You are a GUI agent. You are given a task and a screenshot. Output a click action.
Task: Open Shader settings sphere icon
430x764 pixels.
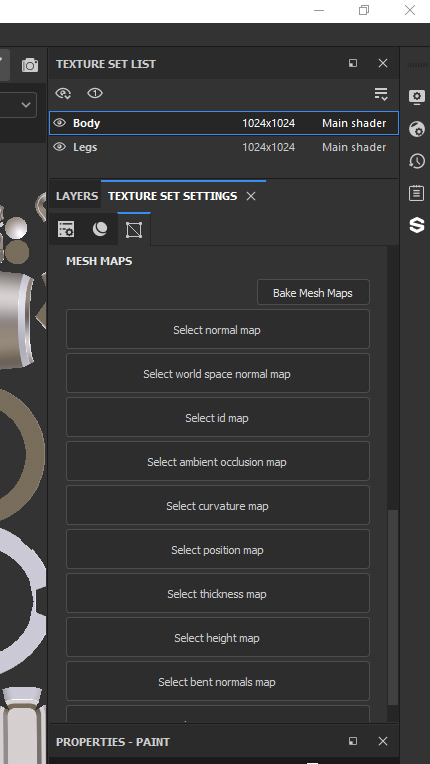click(x=416, y=129)
